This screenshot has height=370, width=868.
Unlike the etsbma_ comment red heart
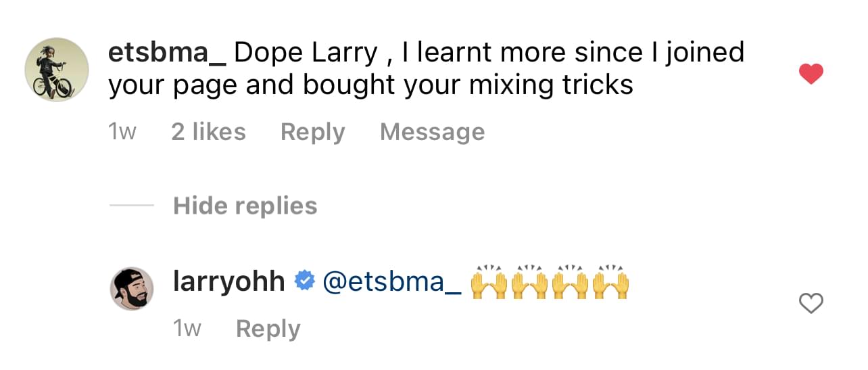coord(811,74)
